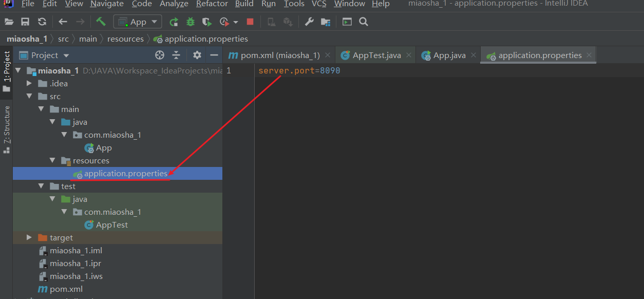Image resolution: width=644 pixels, height=299 pixels.
Task: Click application.properties in the breadcrumb bar
Action: tap(201, 39)
